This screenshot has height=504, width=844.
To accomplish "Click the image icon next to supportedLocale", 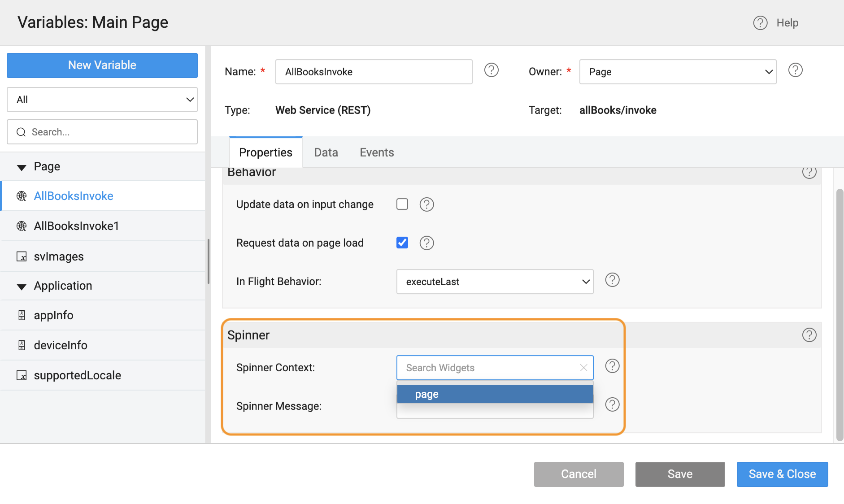I will pyautogui.click(x=22, y=375).
